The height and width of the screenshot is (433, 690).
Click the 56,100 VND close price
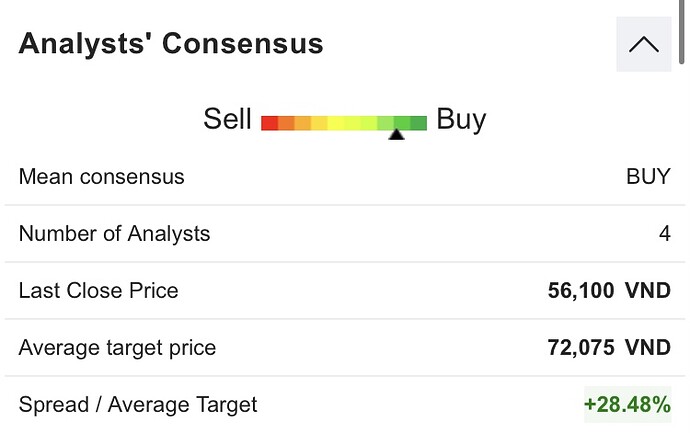(609, 291)
